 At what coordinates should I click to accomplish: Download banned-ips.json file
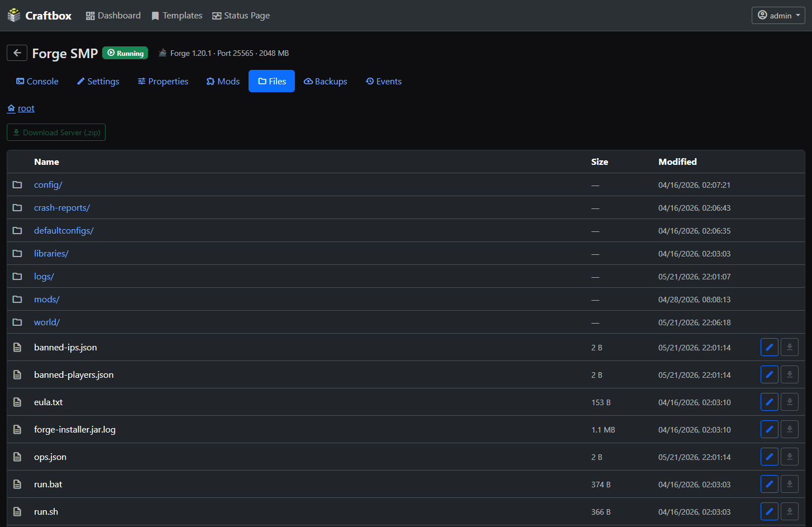coord(790,347)
